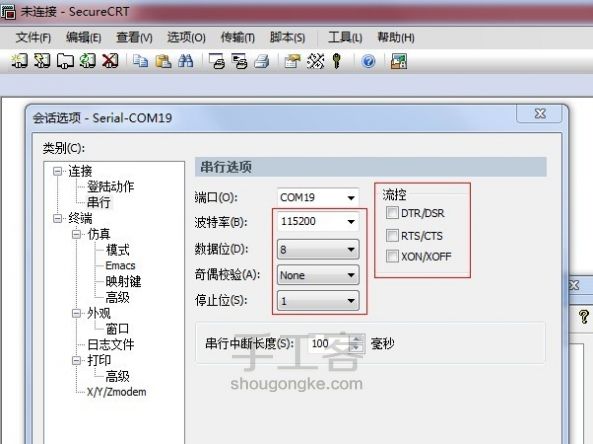Select 映射键 in the category tree

123,281
